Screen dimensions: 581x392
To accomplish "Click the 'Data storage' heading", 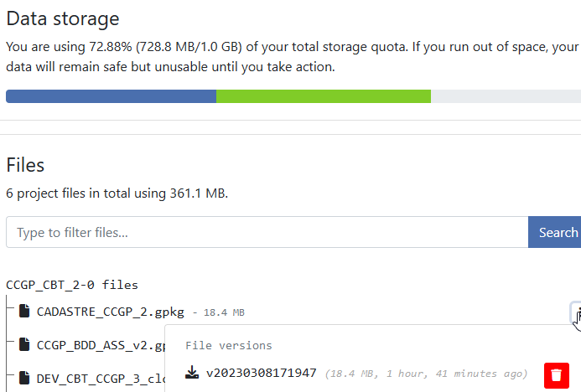I will pos(63,18).
